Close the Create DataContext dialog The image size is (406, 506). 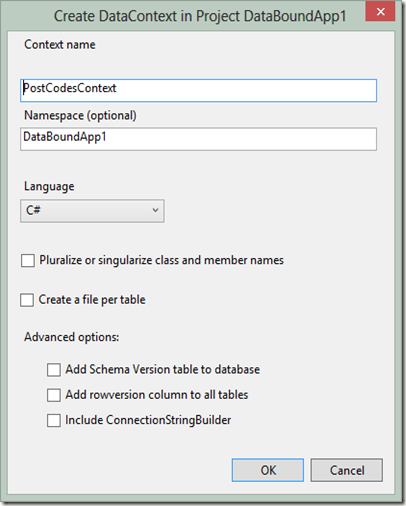click(380, 12)
